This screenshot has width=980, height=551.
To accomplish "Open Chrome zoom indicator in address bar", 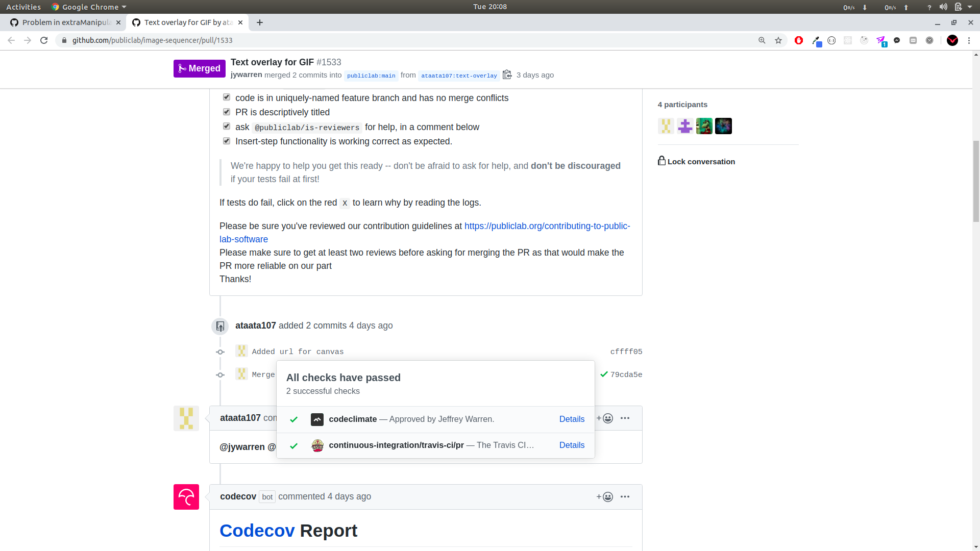I will click(x=762, y=40).
